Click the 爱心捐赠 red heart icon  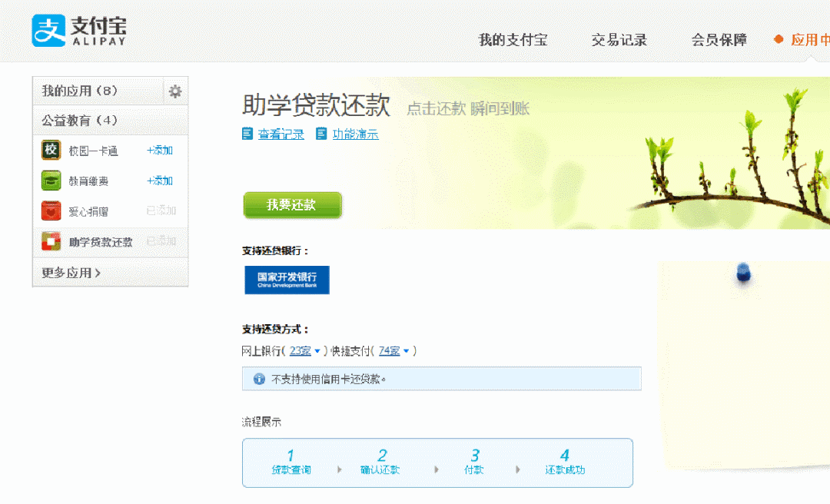tap(51, 211)
